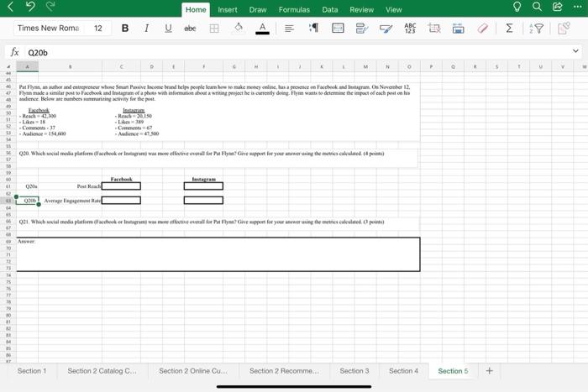The image size is (588, 392).
Task: Select the Facebook Post Reach answer box
Action: (121, 186)
